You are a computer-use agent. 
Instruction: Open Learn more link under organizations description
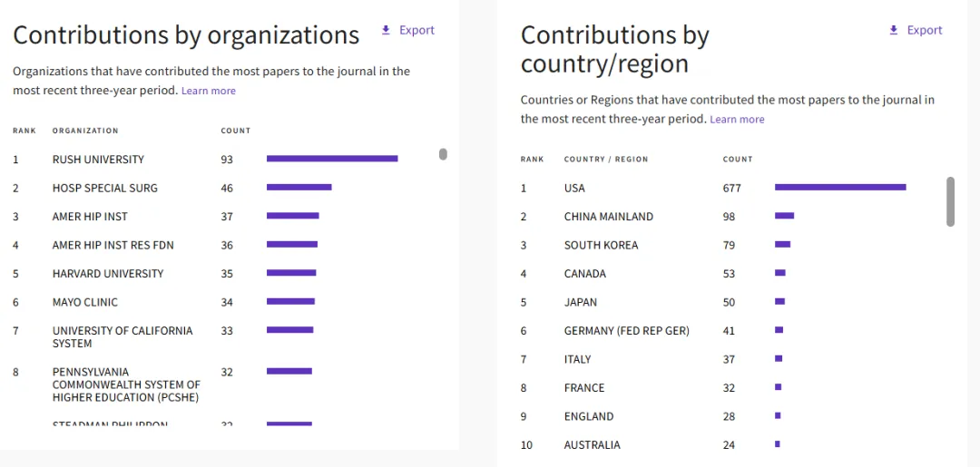click(208, 91)
